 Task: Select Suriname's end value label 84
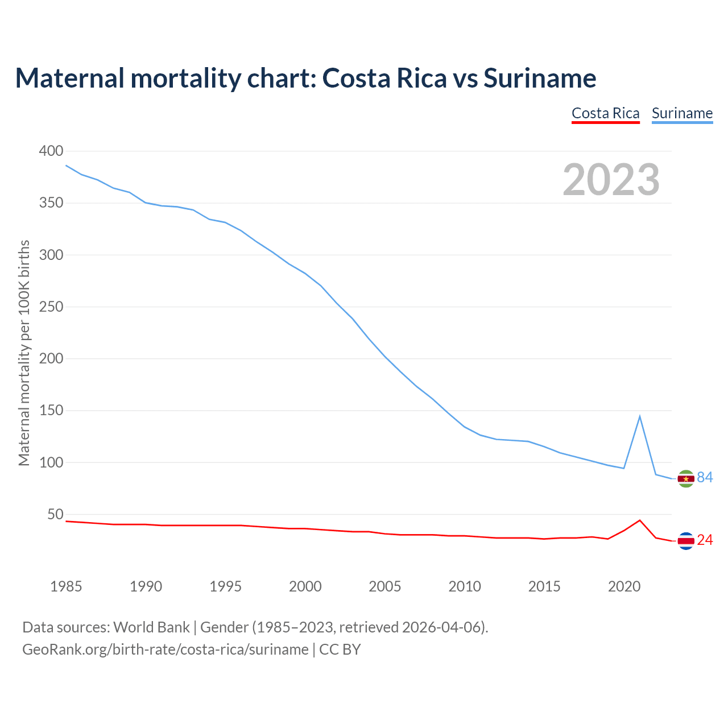[x=705, y=478]
